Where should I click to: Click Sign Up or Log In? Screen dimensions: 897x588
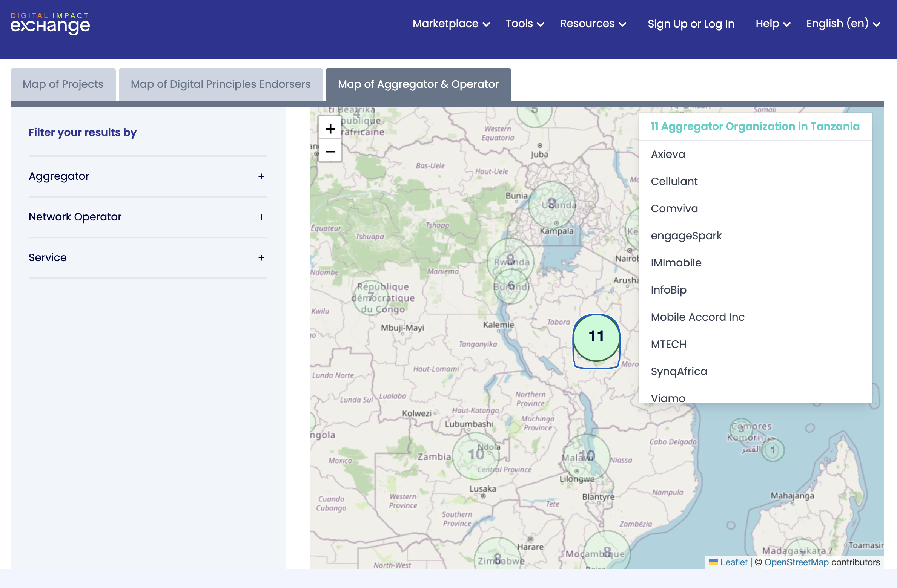point(691,24)
